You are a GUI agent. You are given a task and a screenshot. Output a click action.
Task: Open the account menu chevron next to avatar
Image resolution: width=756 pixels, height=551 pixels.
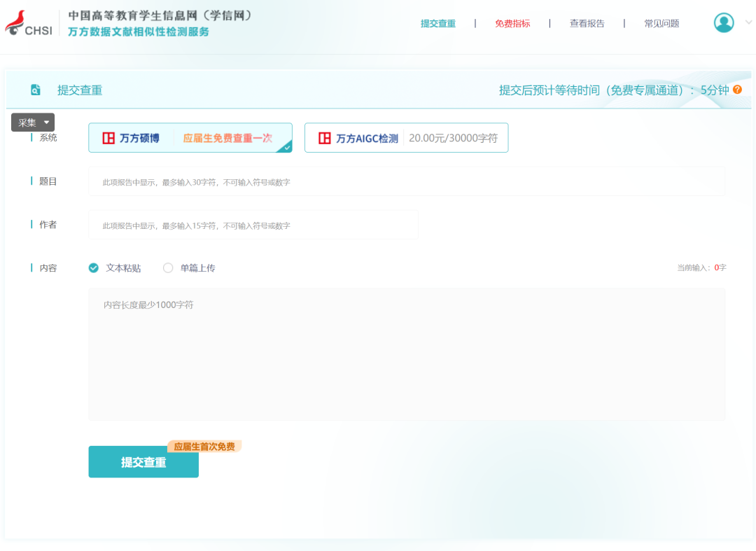748,22
